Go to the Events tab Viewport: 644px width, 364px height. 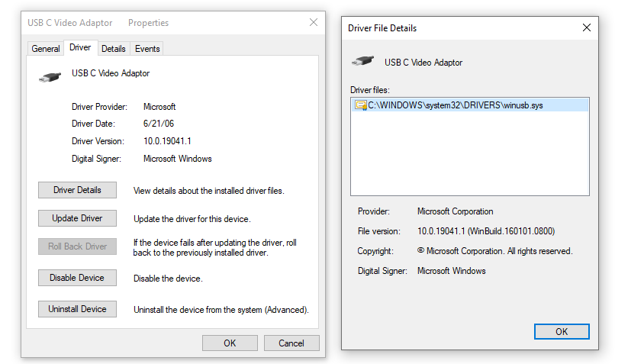pos(147,49)
